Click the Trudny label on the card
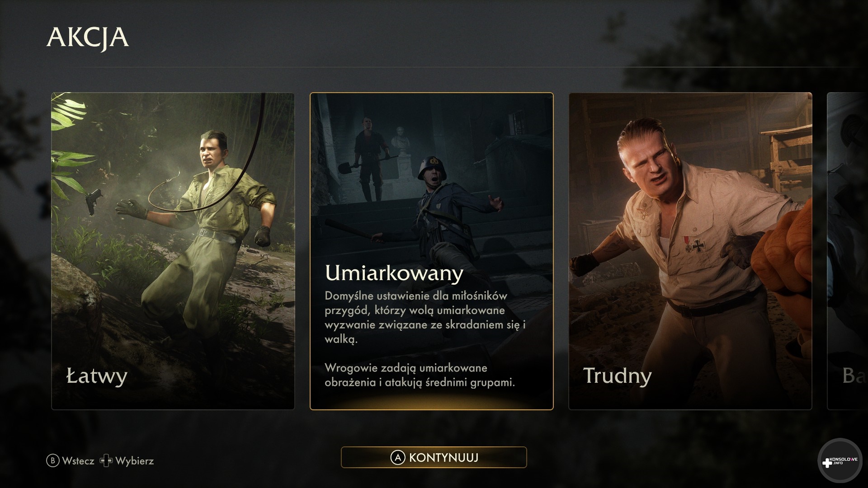Image resolution: width=868 pixels, height=488 pixels. coord(617,376)
